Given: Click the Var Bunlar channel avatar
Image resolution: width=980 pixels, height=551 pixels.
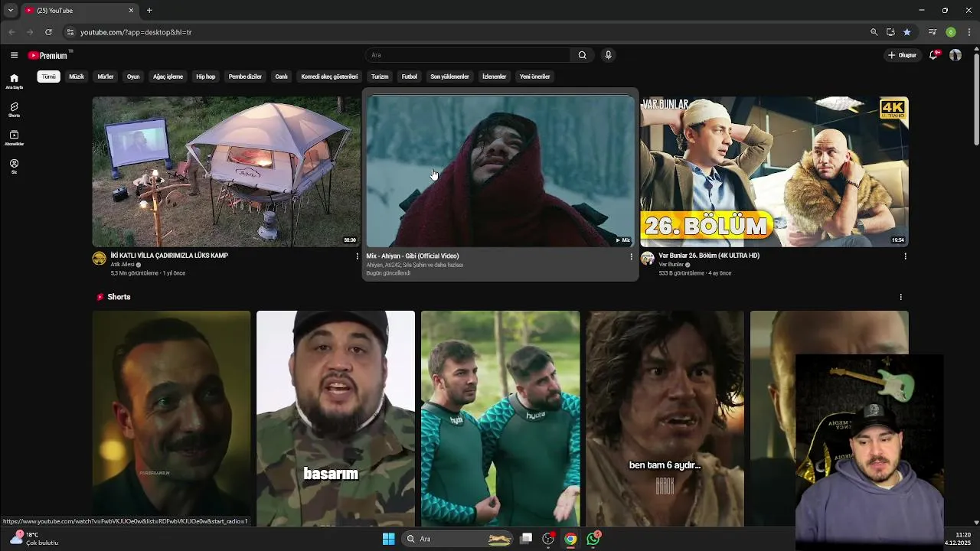Looking at the screenshot, I should (x=648, y=259).
